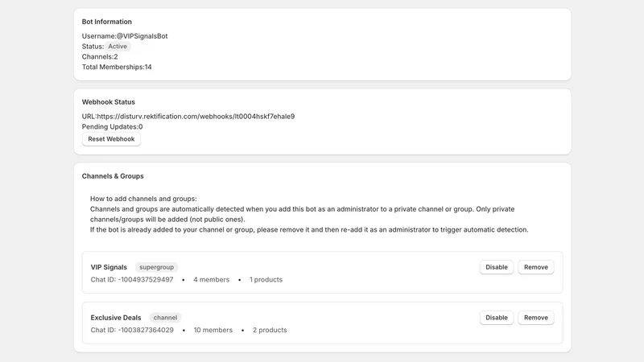Click the Exclusive Deals title

tap(116, 318)
